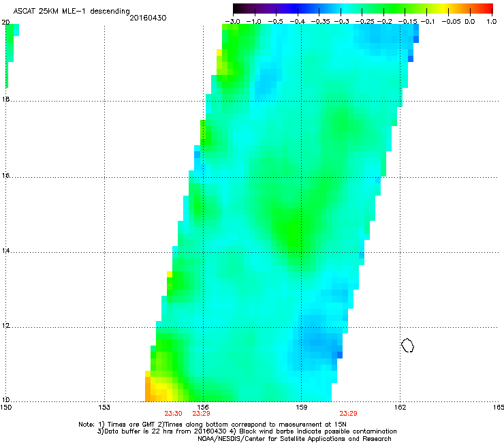
Task: Click colorbar label 1.0
Action: (492, 22)
